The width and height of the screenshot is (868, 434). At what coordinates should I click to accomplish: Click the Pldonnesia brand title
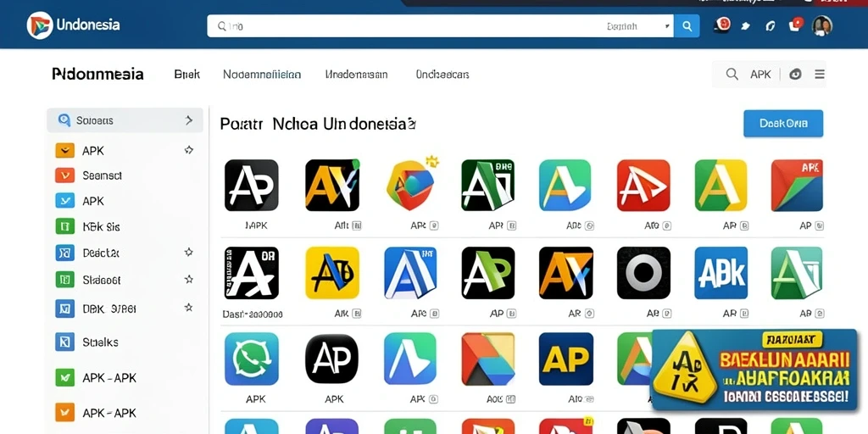[x=98, y=75]
